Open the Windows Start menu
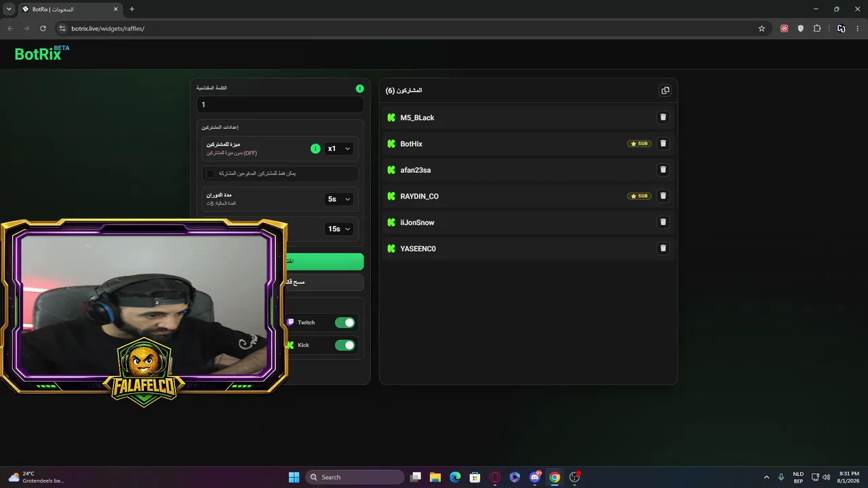The image size is (868, 488). tap(294, 477)
